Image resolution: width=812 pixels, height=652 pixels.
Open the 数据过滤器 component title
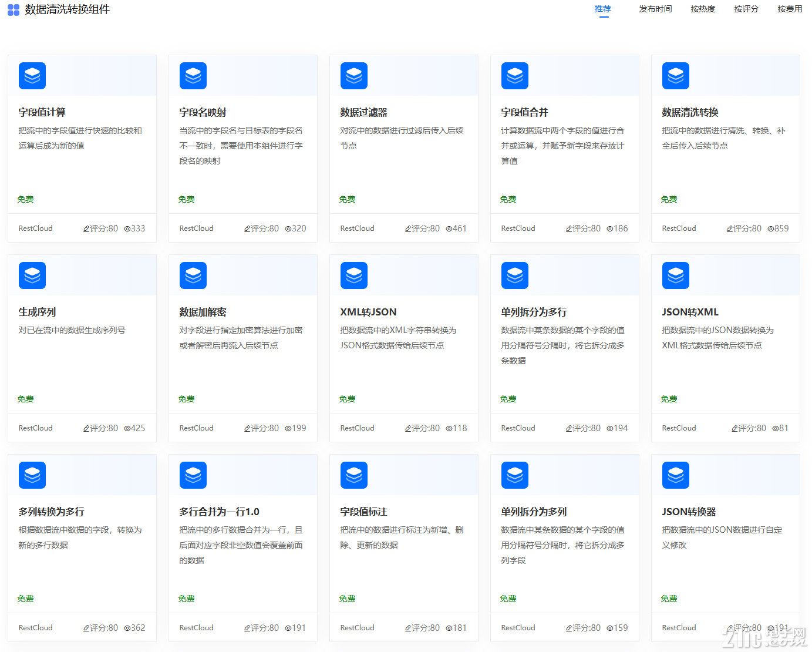(363, 112)
